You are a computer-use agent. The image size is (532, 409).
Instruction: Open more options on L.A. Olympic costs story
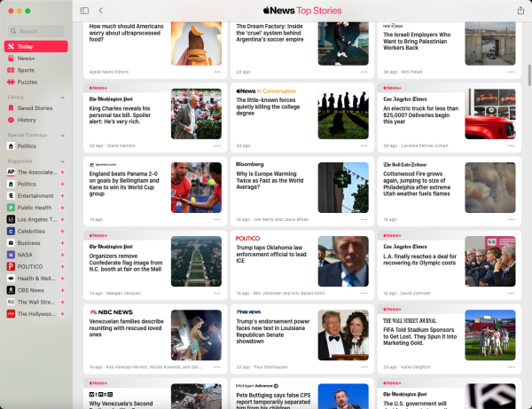(511, 294)
